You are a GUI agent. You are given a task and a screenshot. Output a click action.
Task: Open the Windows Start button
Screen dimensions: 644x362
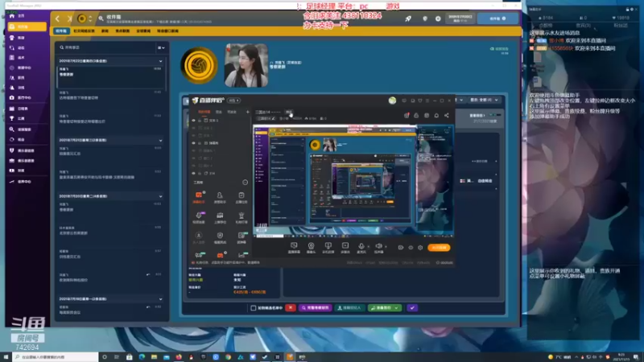(x=6, y=357)
